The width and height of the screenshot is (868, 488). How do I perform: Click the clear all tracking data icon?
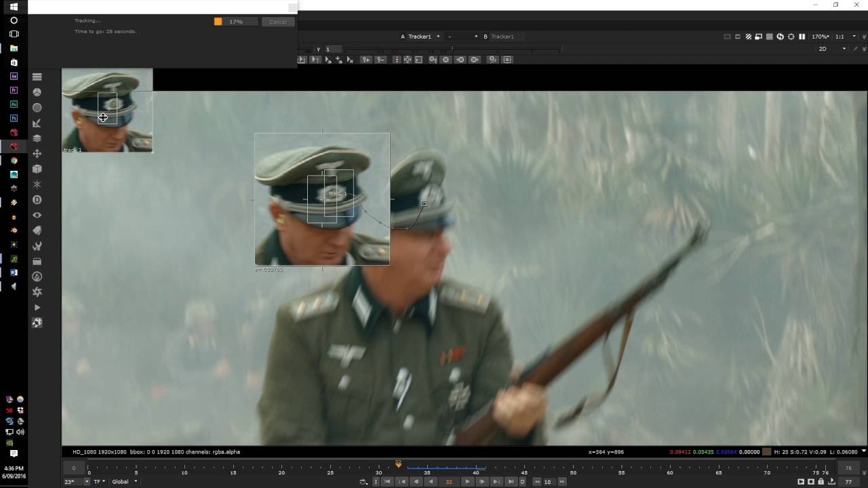(x=446, y=60)
